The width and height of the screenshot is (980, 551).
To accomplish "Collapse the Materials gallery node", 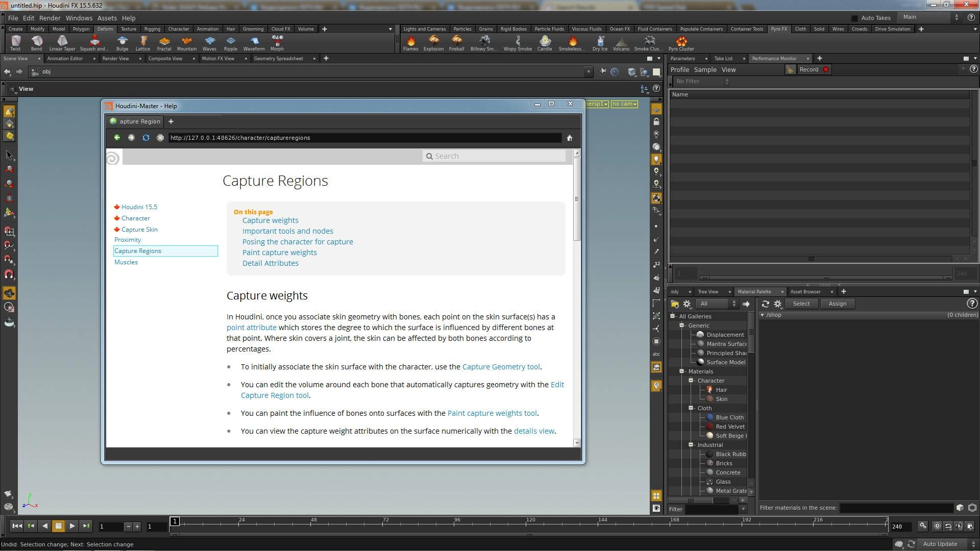I will 682,371.
